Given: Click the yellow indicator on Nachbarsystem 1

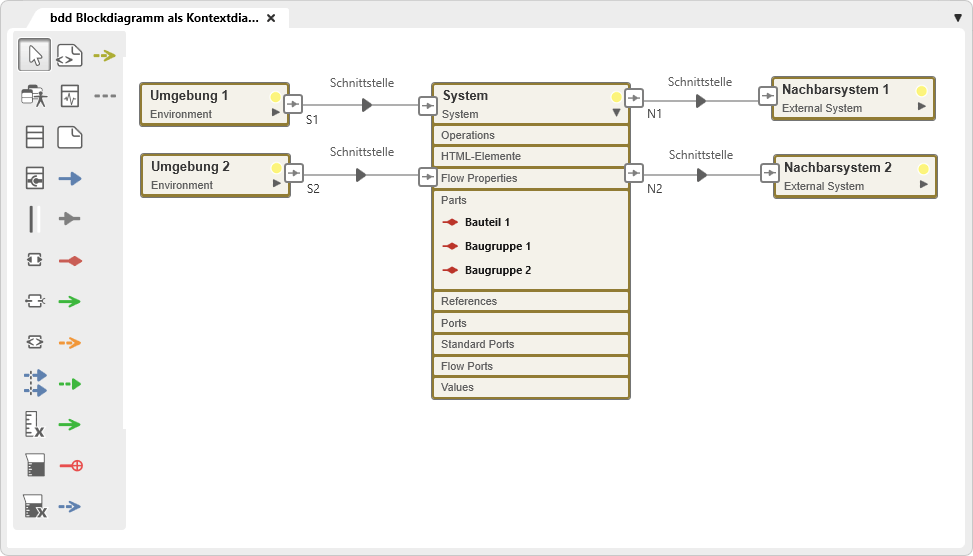Looking at the screenshot, I should pos(921,91).
